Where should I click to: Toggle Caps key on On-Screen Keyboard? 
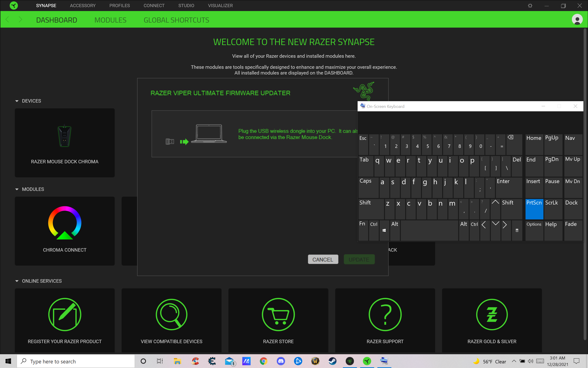point(368,188)
